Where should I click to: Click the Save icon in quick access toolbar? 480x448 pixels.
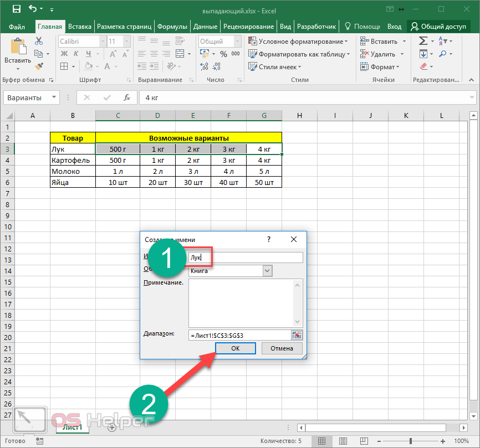tap(17, 9)
